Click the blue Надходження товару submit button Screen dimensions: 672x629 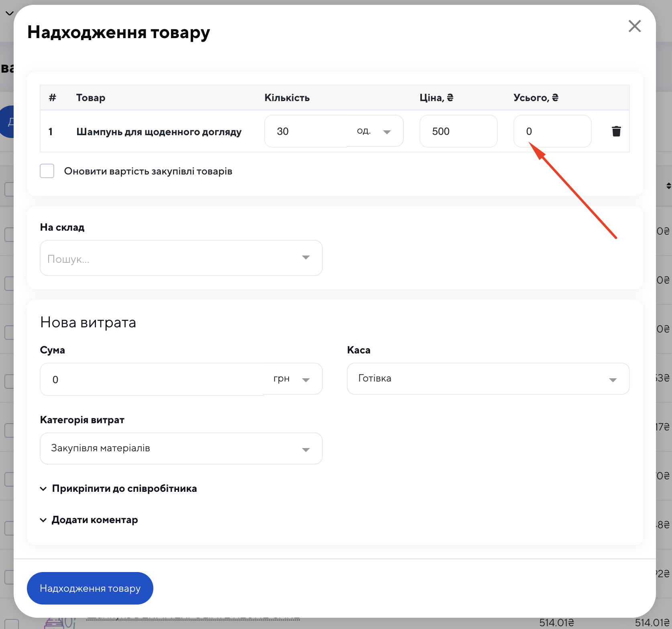pyautogui.click(x=90, y=588)
